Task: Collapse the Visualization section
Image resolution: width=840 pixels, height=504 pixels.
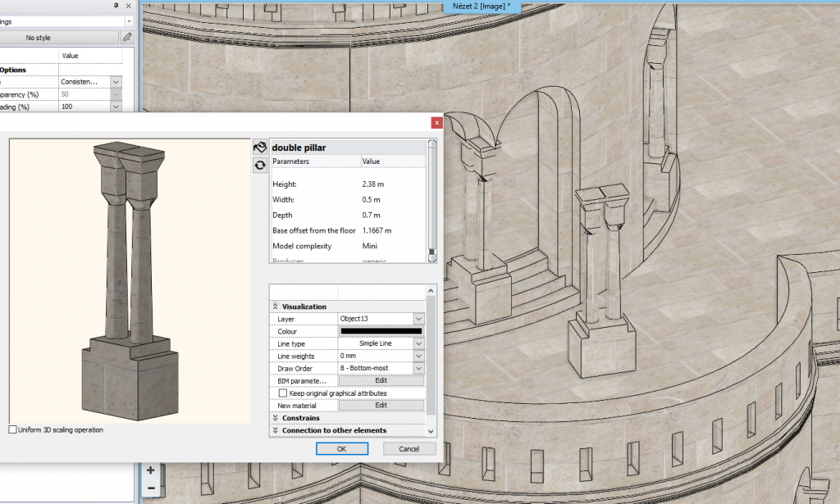Action: click(276, 306)
